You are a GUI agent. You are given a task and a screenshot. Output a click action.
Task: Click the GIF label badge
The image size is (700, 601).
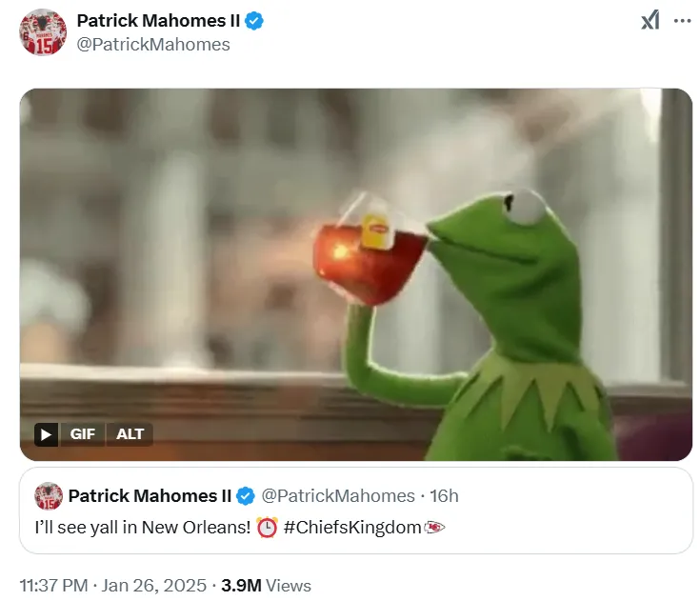(83, 434)
